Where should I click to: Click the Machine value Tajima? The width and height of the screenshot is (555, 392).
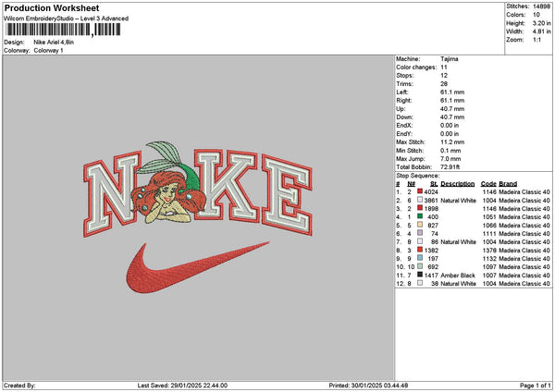(x=450, y=59)
